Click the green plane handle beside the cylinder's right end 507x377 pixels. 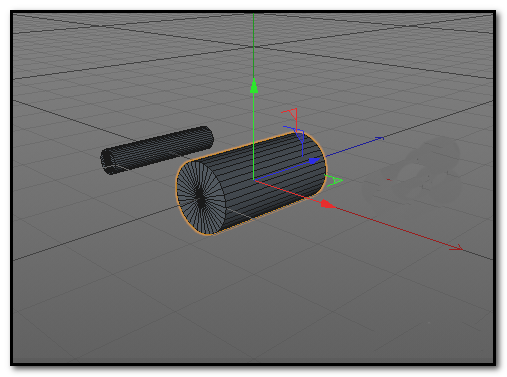(x=334, y=180)
